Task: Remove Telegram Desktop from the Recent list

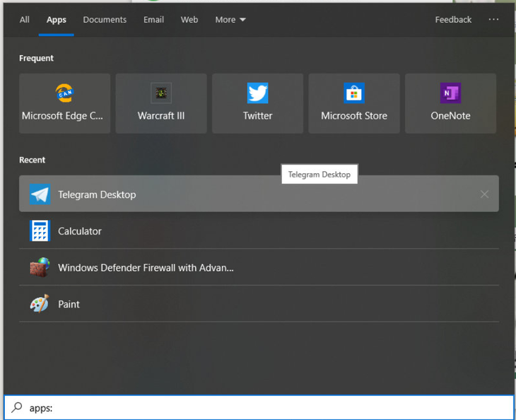Action: coord(484,194)
